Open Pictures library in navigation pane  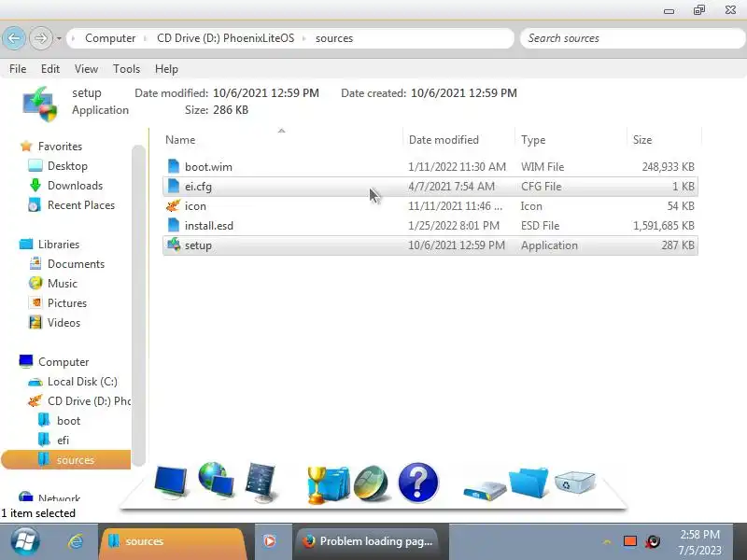pos(67,302)
